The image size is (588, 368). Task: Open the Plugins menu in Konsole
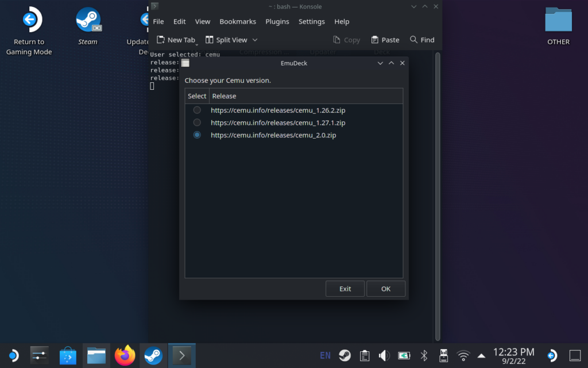(x=277, y=21)
